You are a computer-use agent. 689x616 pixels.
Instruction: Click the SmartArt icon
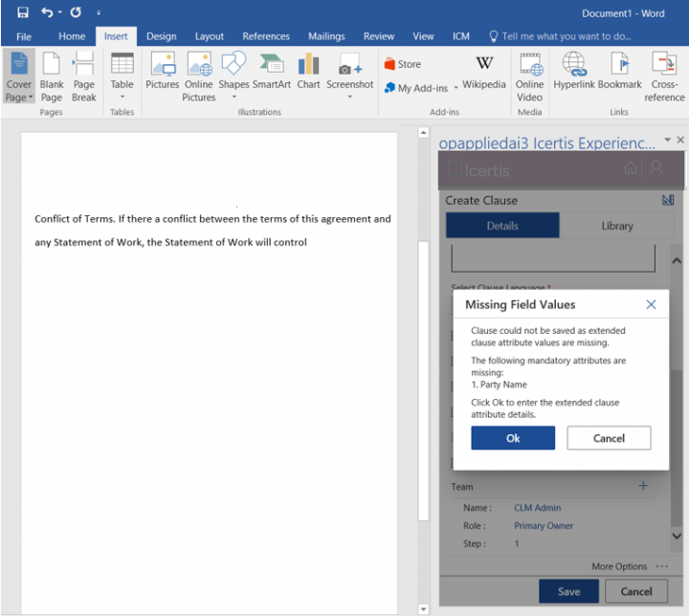click(x=272, y=71)
